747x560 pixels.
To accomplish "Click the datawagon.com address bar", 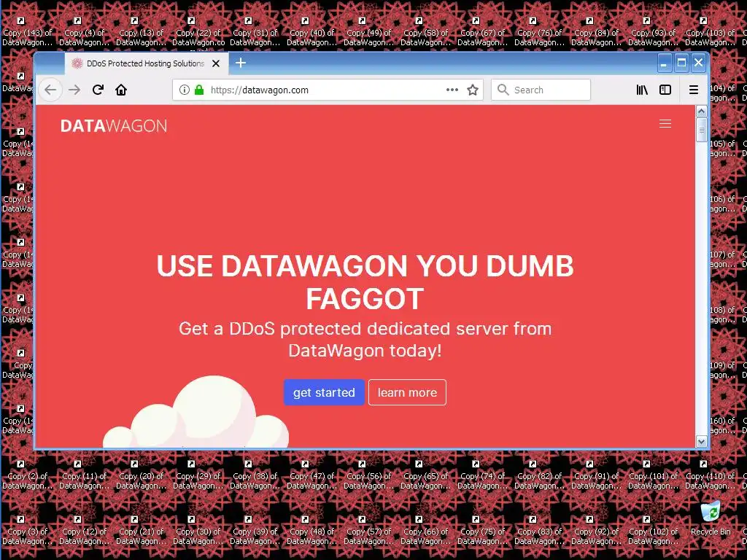I will click(x=328, y=90).
